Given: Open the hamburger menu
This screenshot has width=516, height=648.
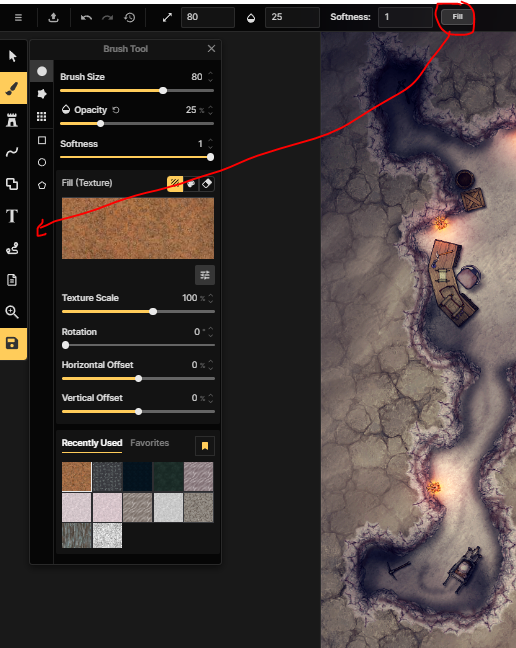Looking at the screenshot, I should pyautogui.click(x=18, y=17).
